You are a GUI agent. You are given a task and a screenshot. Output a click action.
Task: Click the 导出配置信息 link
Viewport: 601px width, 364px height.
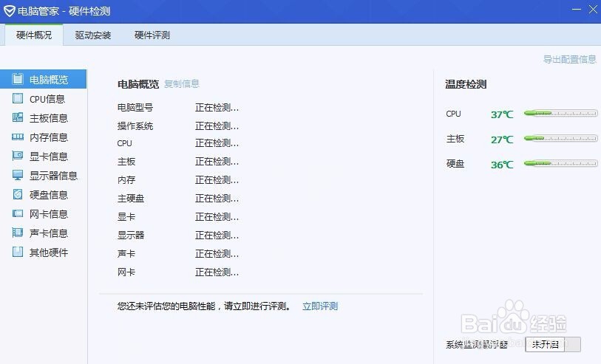point(569,59)
